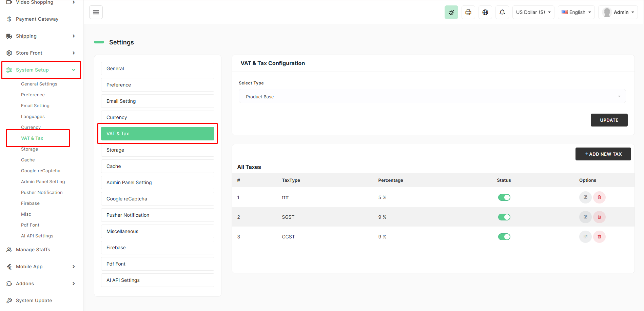Delete the CGST tax entry
The width and height of the screenshot is (644, 311).
(x=599, y=237)
